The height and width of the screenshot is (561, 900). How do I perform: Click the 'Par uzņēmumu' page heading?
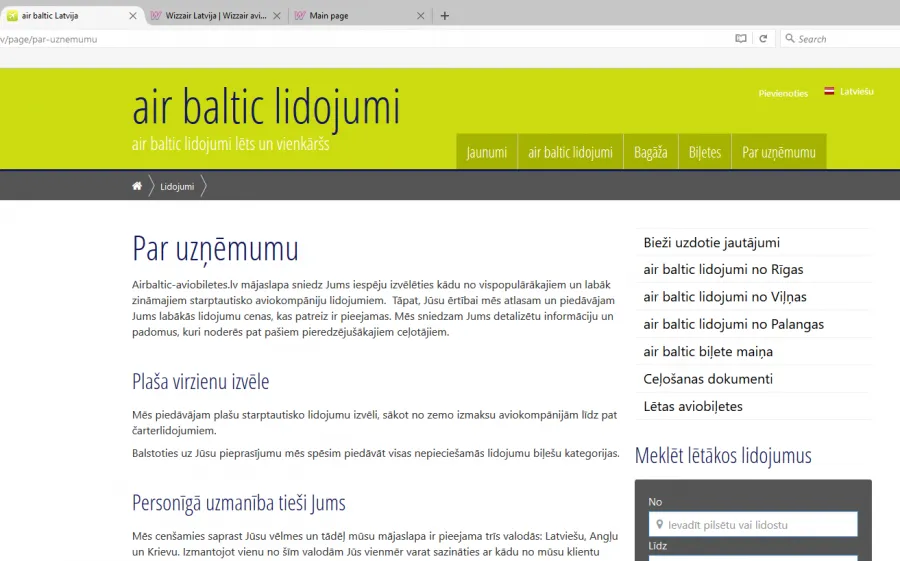pos(215,249)
